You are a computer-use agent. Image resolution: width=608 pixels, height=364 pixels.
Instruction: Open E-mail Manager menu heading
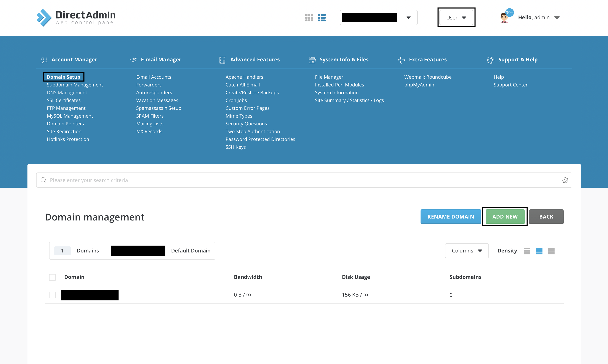click(161, 60)
